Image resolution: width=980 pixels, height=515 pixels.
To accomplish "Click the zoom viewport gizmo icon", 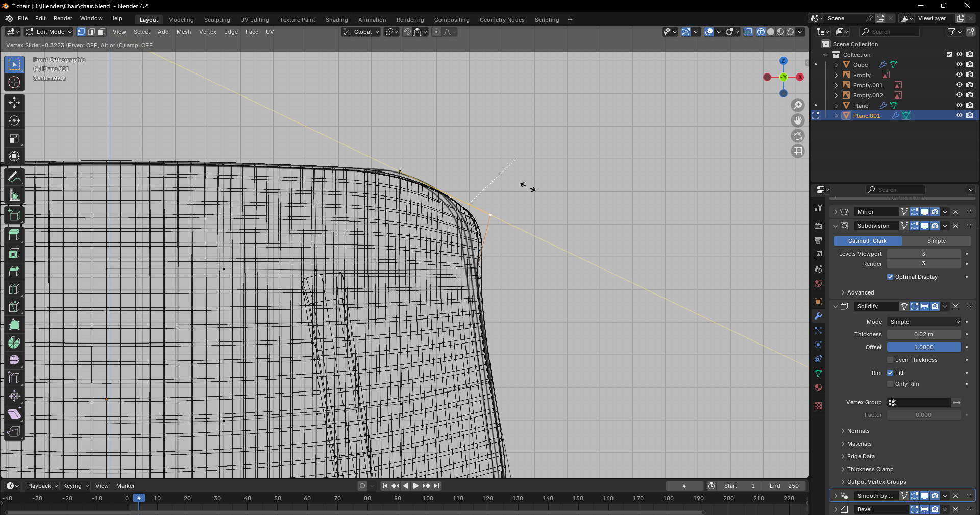I will tap(798, 105).
